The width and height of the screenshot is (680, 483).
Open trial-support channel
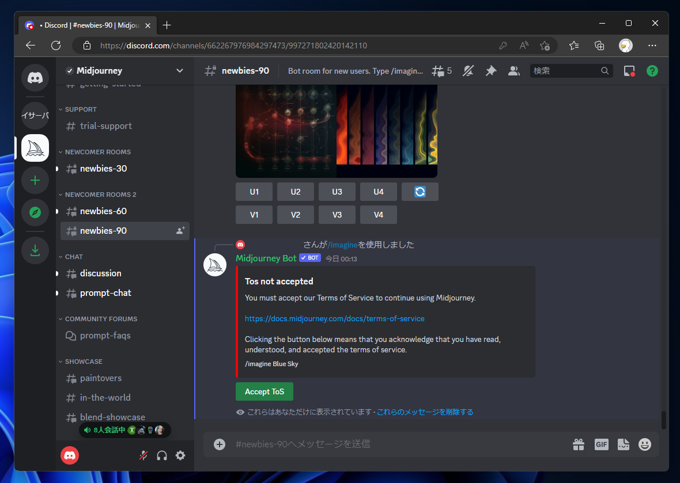pyautogui.click(x=125, y=126)
